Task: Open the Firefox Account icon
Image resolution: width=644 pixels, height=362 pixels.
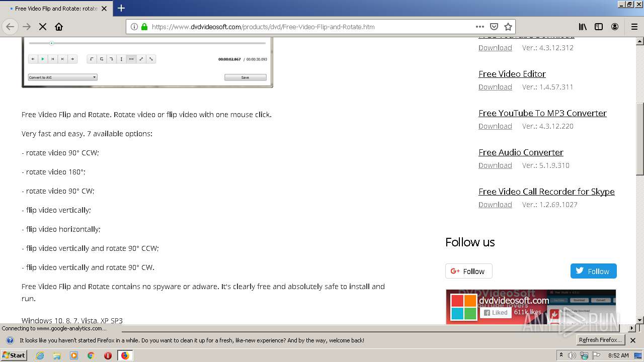Action: pos(615,27)
